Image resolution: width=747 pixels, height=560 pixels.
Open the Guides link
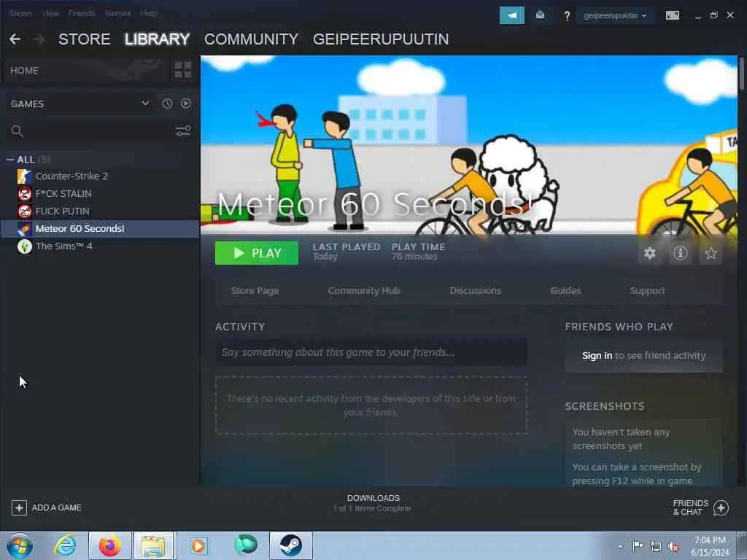[565, 290]
